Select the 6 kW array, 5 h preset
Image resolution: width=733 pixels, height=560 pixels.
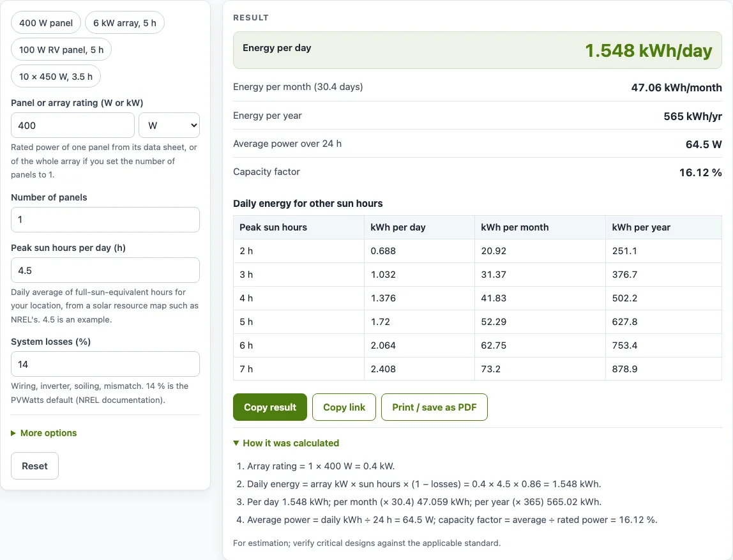coord(125,23)
